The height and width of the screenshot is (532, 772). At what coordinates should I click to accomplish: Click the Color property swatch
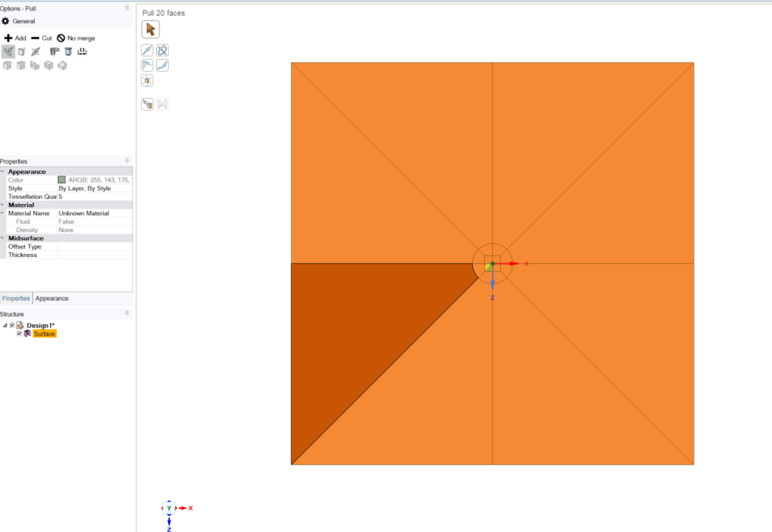pos(62,180)
